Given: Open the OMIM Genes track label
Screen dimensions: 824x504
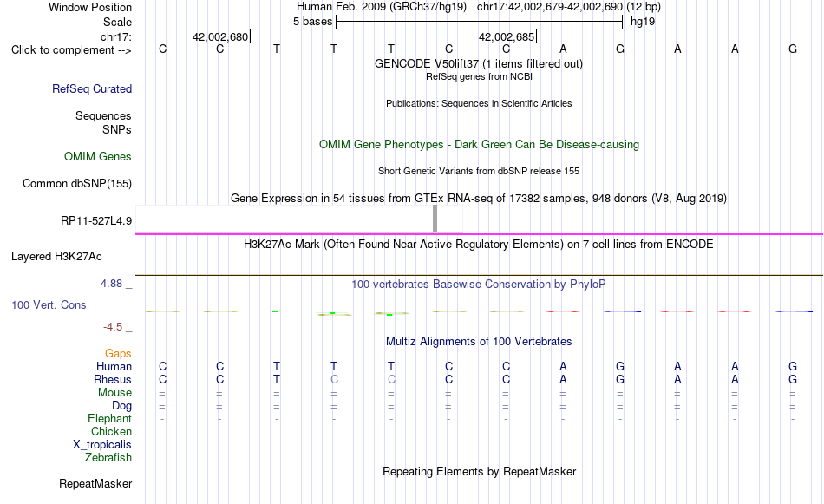Looking at the screenshot, I should coord(98,157).
